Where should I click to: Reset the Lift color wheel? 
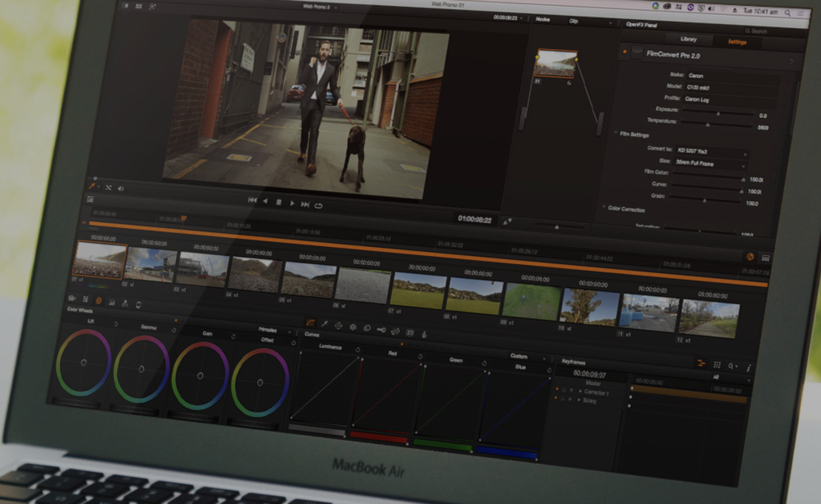115,324
